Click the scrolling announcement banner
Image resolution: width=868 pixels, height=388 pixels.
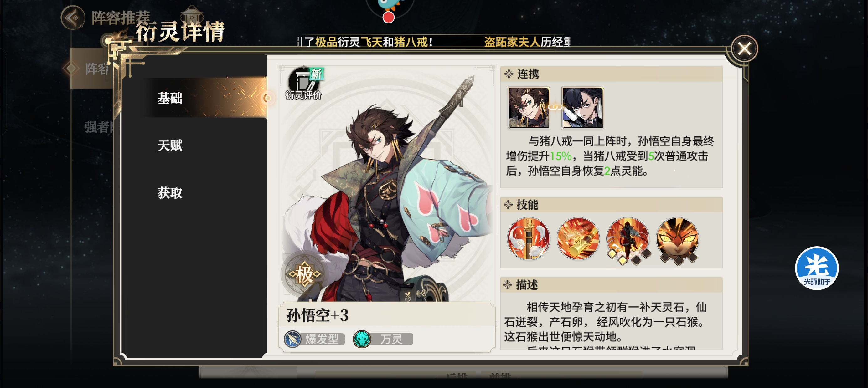pos(434,42)
